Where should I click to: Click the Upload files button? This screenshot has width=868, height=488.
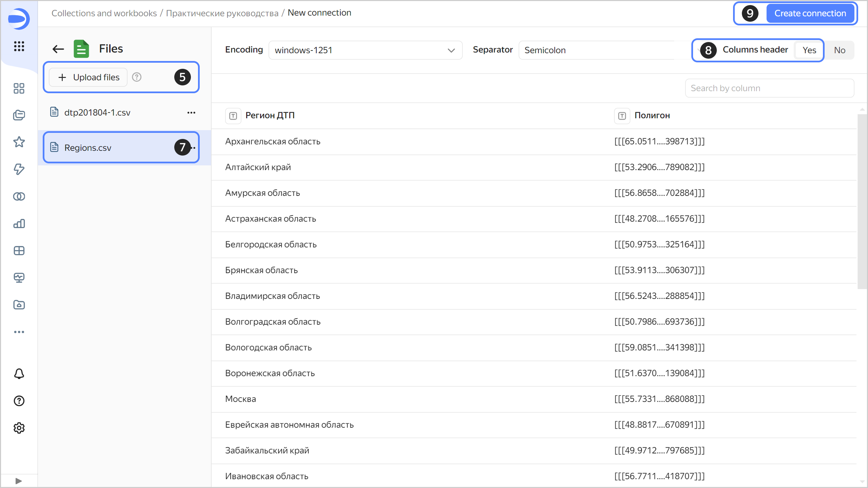[88, 77]
